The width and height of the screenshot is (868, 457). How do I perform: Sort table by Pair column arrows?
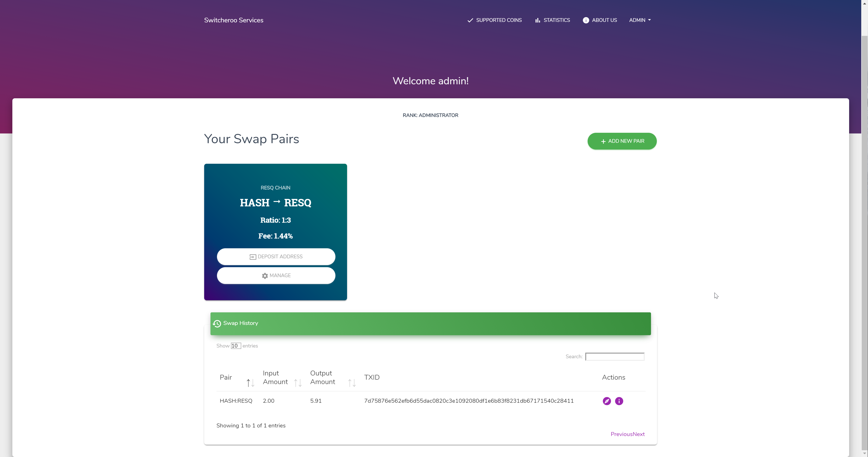[x=250, y=382]
